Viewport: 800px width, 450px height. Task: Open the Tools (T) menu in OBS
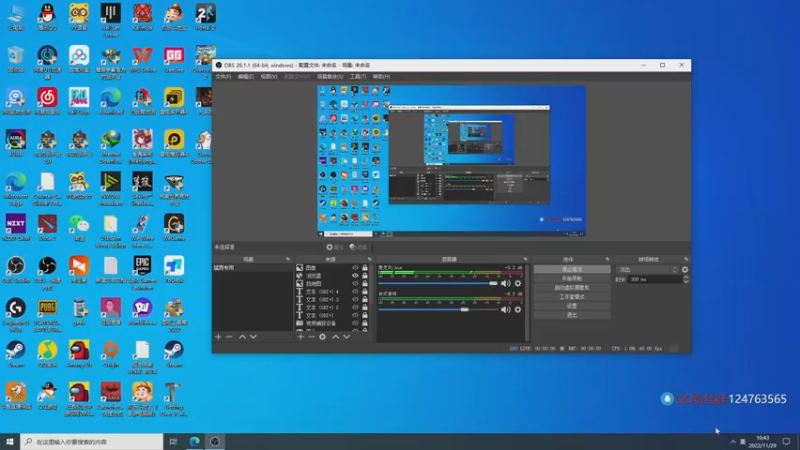click(358, 77)
